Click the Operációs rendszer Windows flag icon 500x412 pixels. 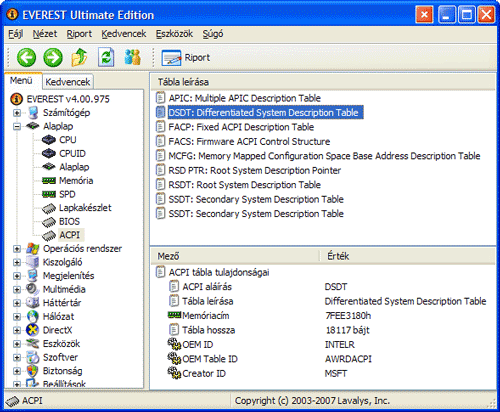pos(33,248)
